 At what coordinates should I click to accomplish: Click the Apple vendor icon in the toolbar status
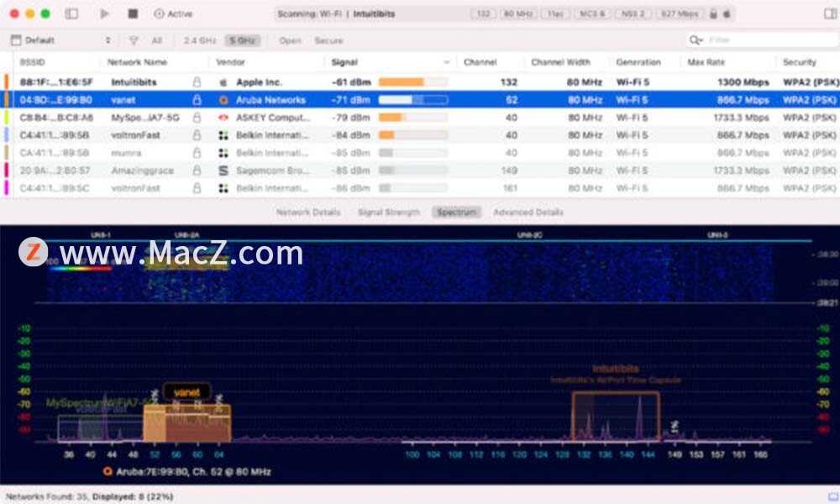pos(727,14)
